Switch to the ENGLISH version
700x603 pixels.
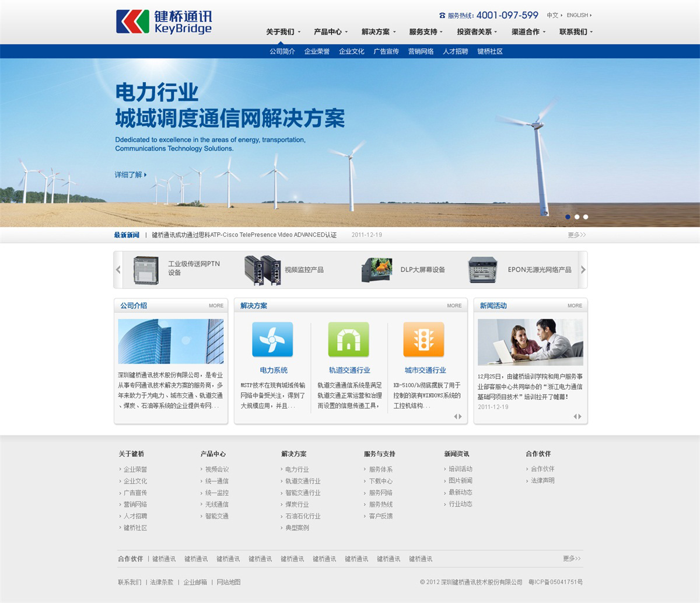coord(576,15)
